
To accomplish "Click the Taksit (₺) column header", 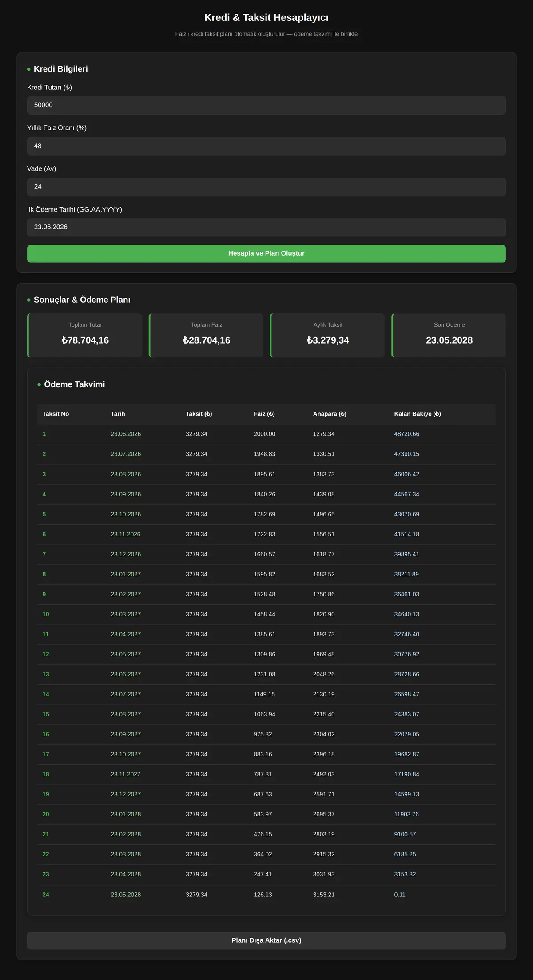I will coord(199,414).
